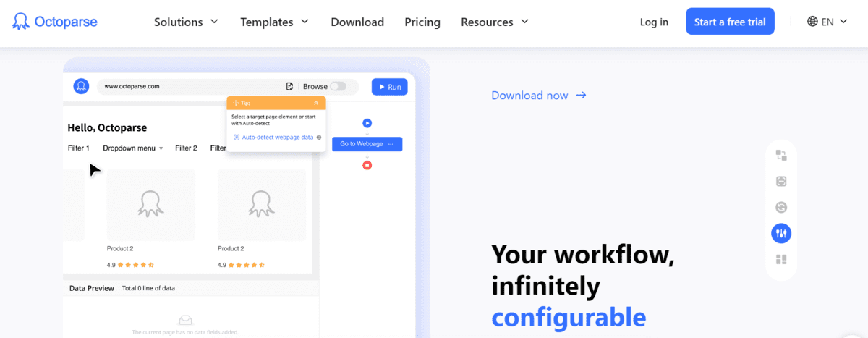Select the blue sliders configure icon
The width and height of the screenshot is (868, 338).
[x=781, y=233]
